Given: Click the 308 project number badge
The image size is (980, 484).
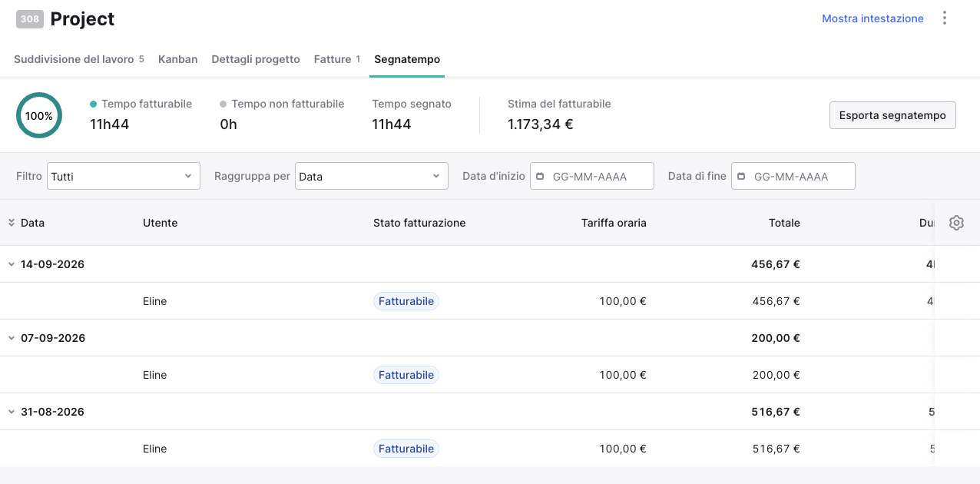Looking at the screenshot, I should pos(30,19).
